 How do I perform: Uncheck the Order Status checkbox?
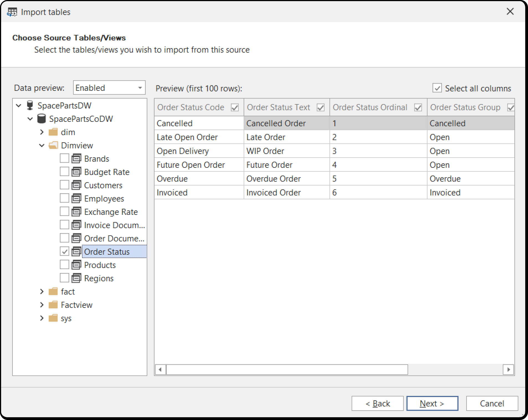[65, 251]
